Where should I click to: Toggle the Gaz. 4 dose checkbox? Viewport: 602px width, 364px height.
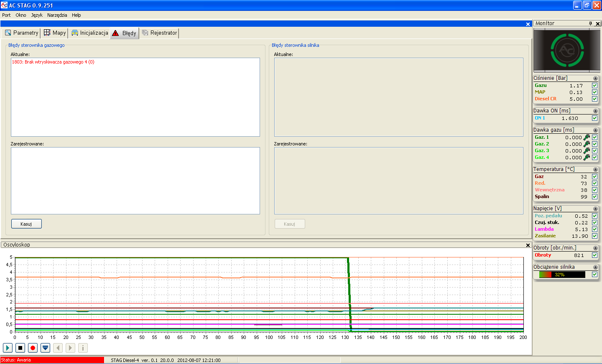(x=594, y=157)
